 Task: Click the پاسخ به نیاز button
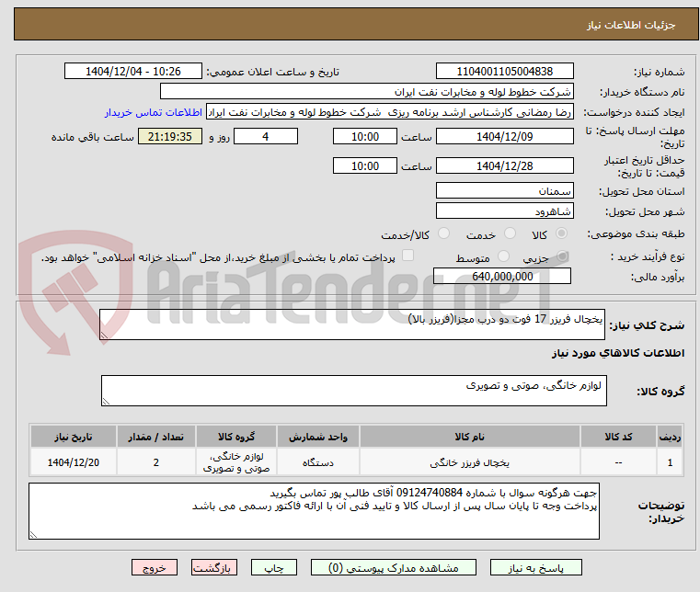click(535, 567)
